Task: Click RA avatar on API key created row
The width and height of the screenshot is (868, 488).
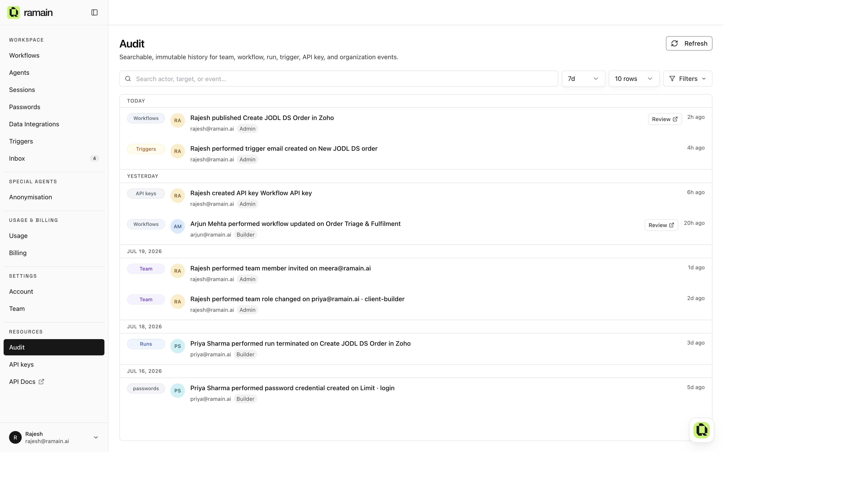Action: (178, 196)
